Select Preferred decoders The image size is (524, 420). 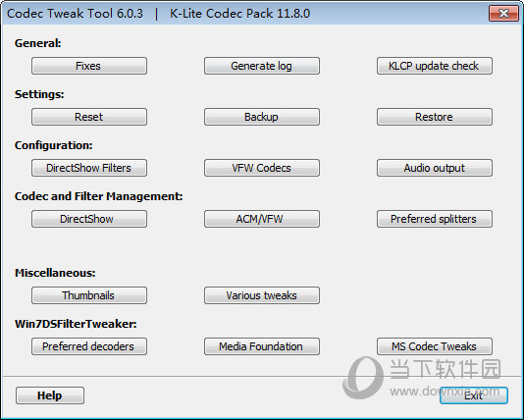[89, 346]
